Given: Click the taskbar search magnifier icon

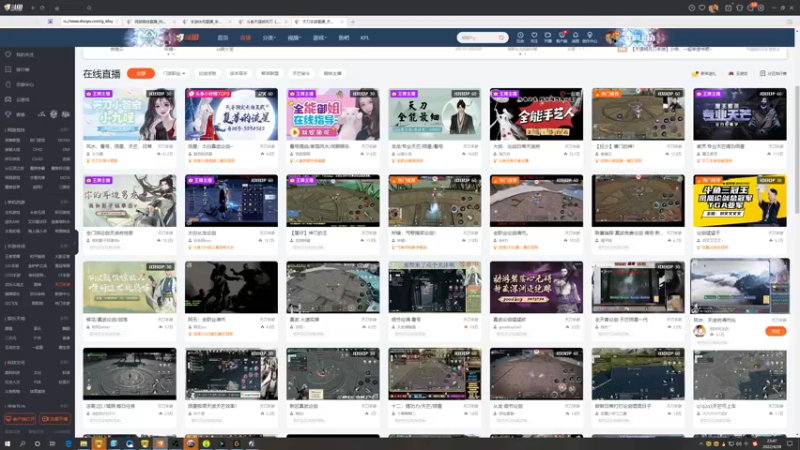Looking at the screenshot, I should tap(22, 444).
